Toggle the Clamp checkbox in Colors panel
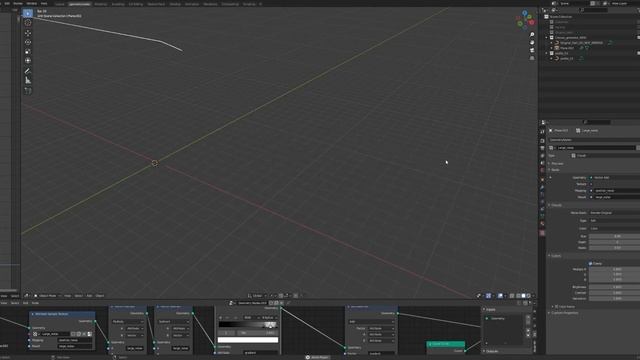Screen dimensions: 640x360 tap(591, 264)
